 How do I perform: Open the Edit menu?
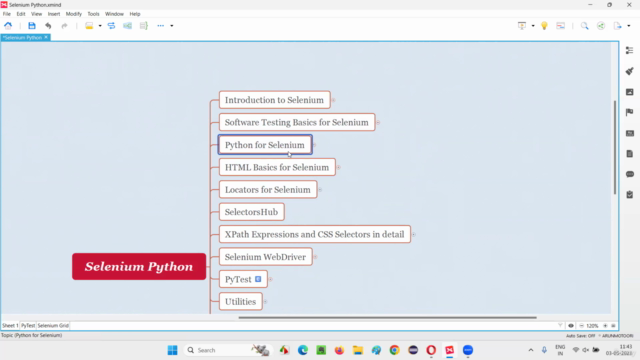21,14
